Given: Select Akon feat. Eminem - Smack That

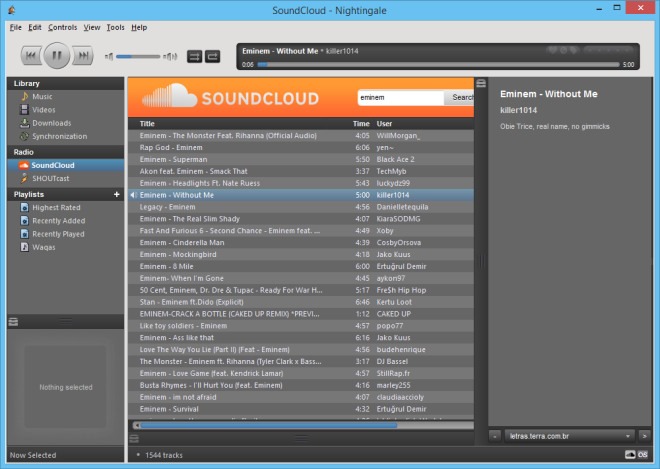Looking at the screenshot, I should tap(301, 171).
